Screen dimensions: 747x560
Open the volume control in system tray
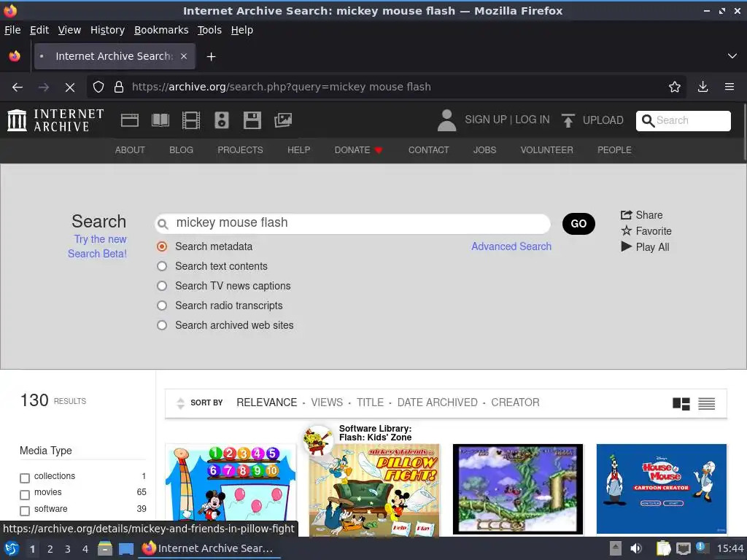click(636, 548)
